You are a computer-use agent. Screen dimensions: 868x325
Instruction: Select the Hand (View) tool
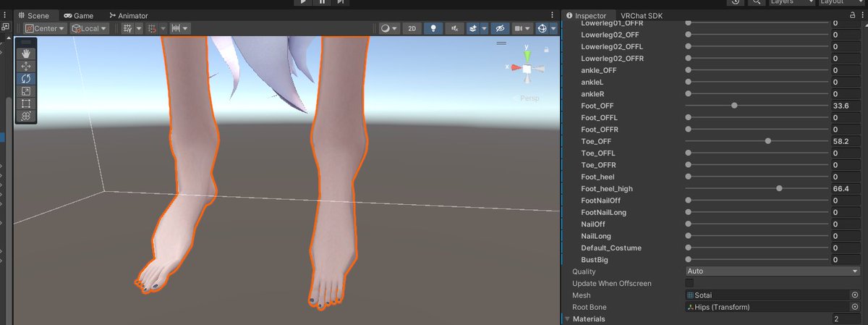26,53
